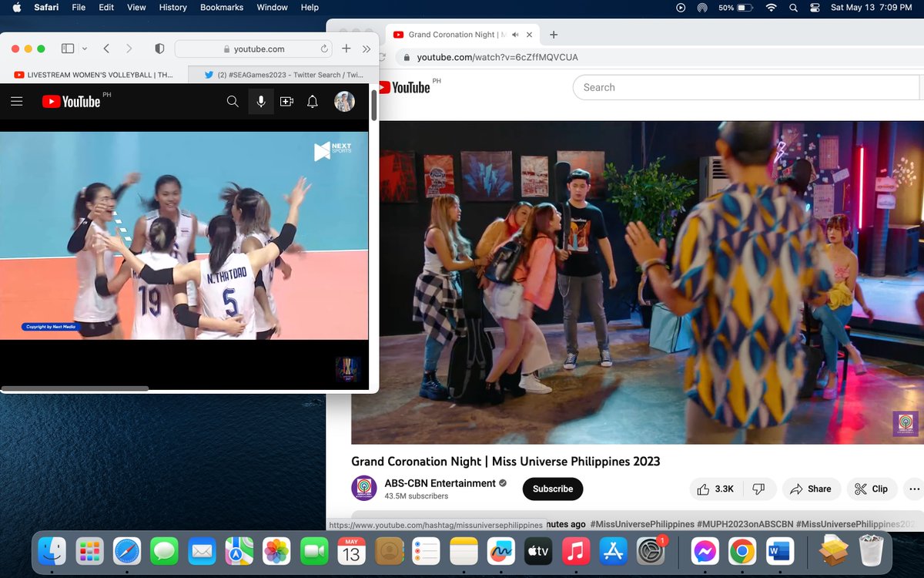Open the Create video camera icon

coord(286,101)
